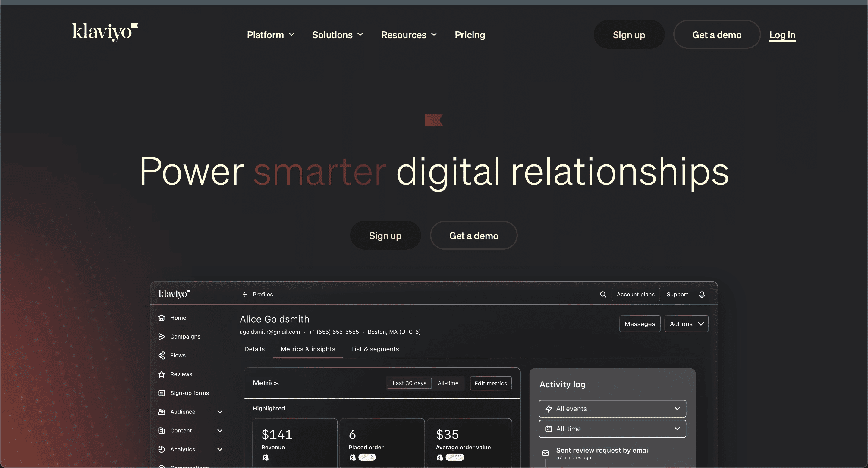Click the Campaigns paper plane icon
Viewport: 868px width, 468px height.
[x=162, y=336]
